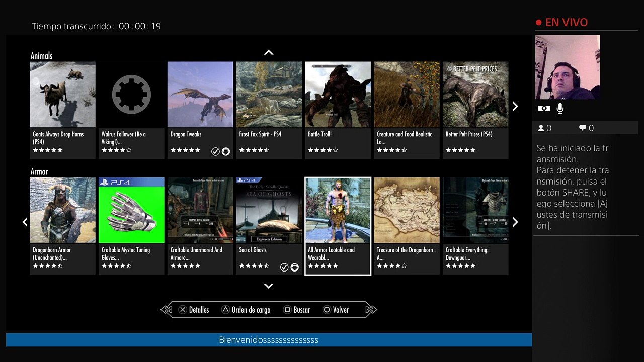
Task: Click the star rating of Walrus Follower
Action: [x=117, y=150]
